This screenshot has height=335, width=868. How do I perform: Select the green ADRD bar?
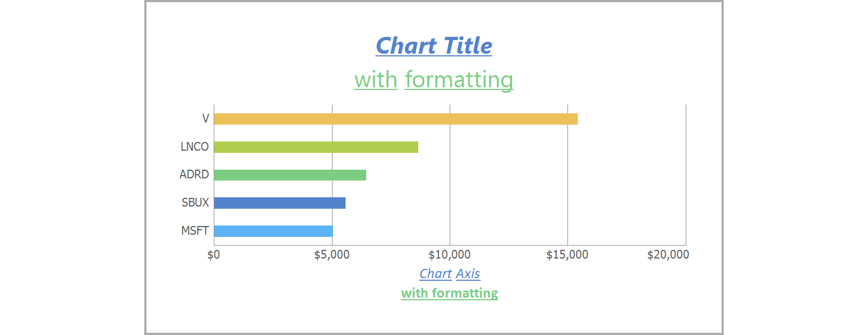[290, 175]
